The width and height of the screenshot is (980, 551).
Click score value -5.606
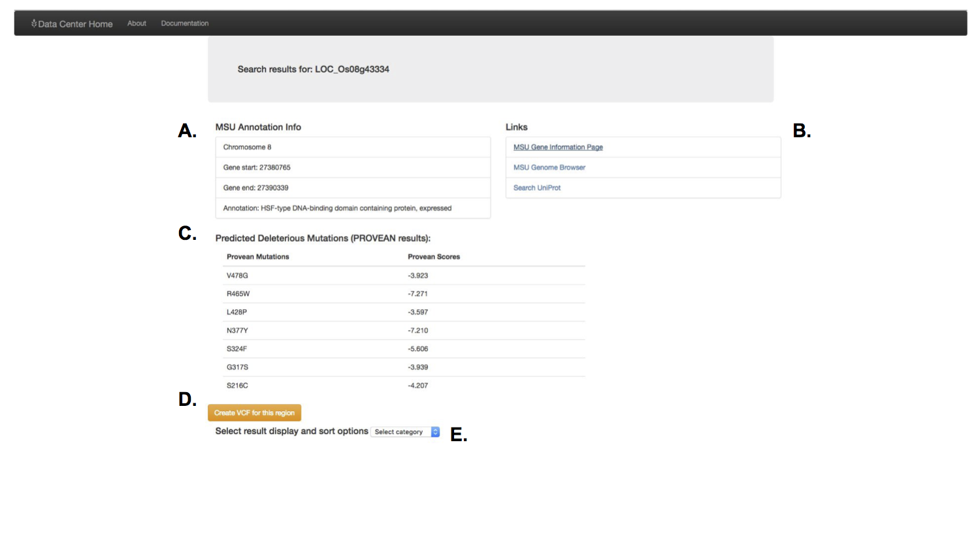coord(418,348)
